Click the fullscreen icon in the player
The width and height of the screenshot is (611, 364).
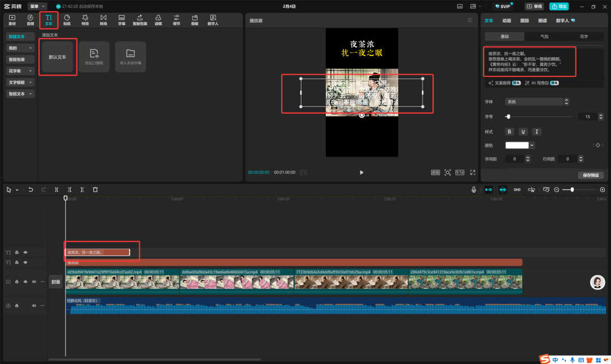[472, 172]
